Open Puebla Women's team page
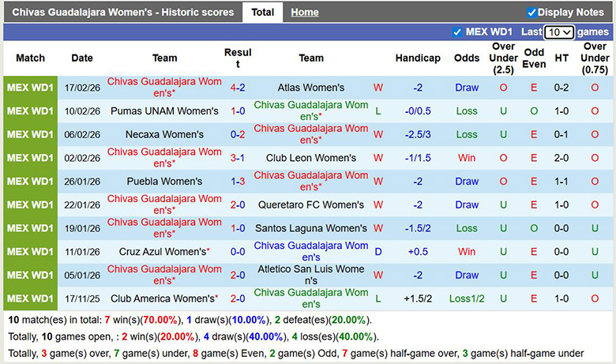The width and height of the screenshot is (616, 364). [164, 182]
